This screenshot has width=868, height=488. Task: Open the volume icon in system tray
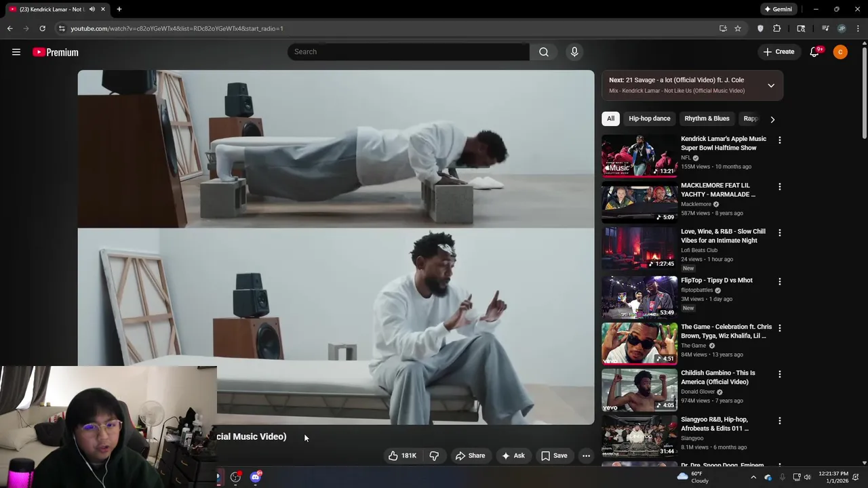[x=807, y=477]
